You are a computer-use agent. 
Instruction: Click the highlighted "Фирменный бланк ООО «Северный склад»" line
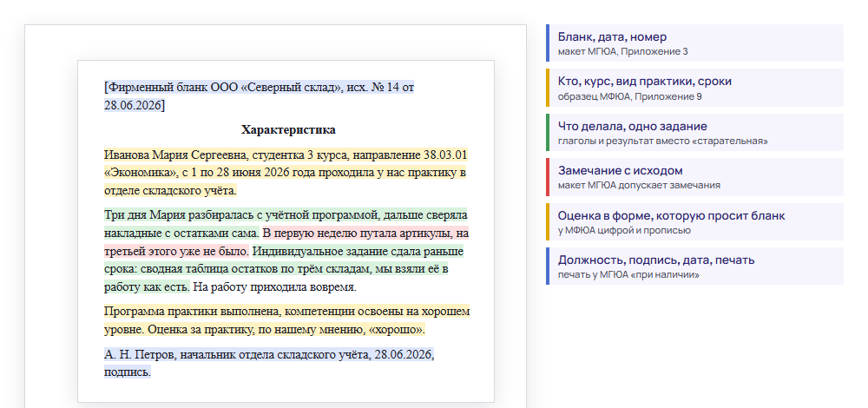(x=259, y=88)
